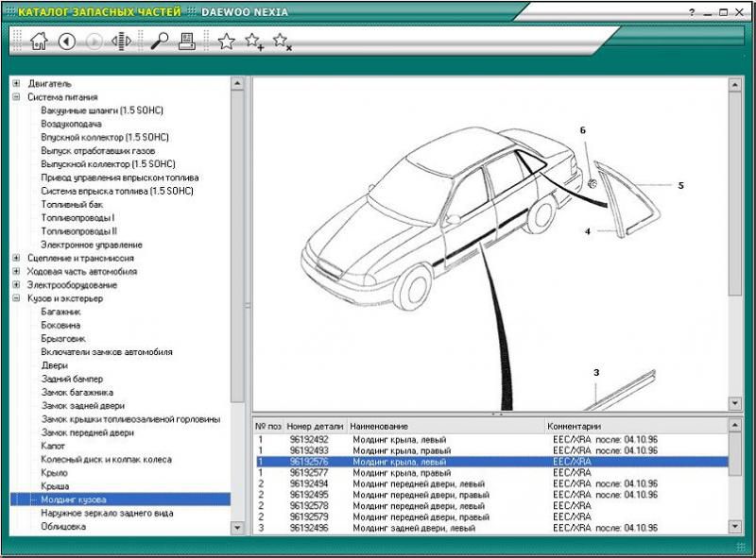Open favorites with the plain star icon

pos(226,41)
